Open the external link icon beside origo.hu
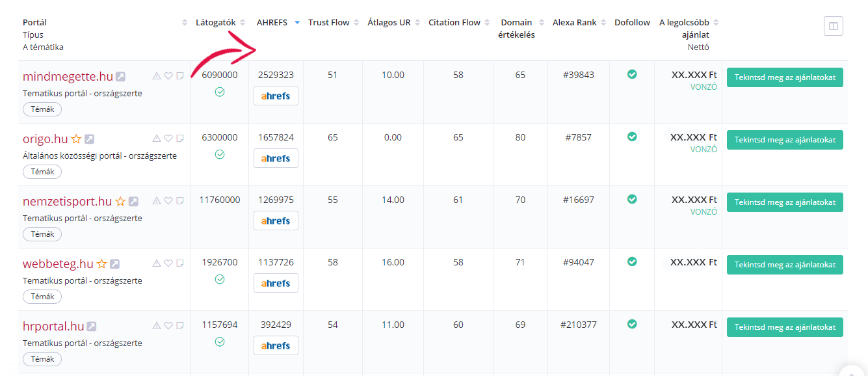 pos(89,139)
